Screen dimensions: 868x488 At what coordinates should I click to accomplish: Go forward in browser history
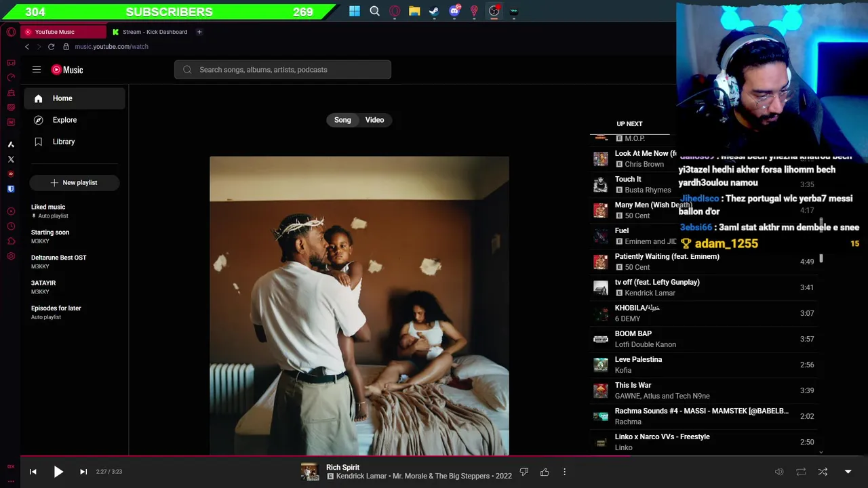click(x=39, y=47)
